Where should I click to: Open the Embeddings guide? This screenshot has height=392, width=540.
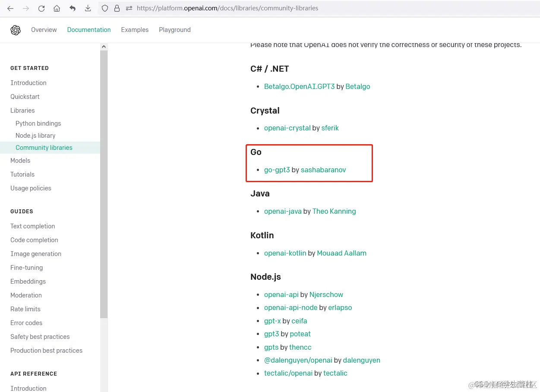28,281
